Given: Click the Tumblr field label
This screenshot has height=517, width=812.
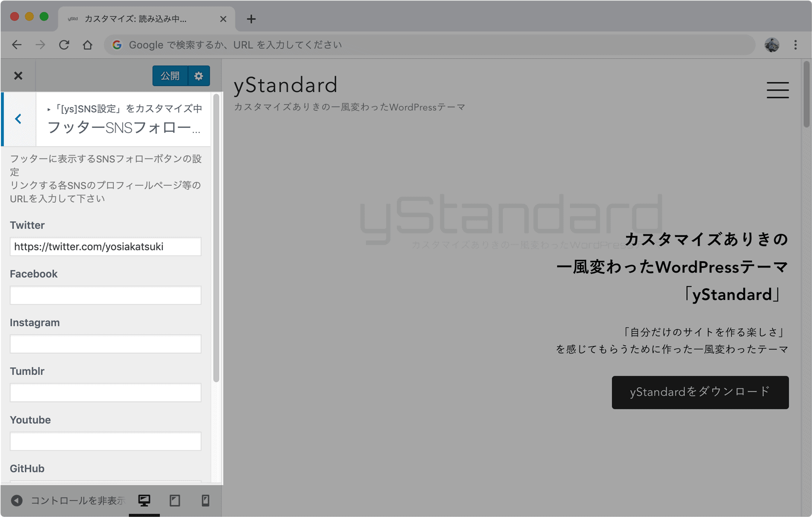Looking at the screenshot, I should [x=27, y=371].
